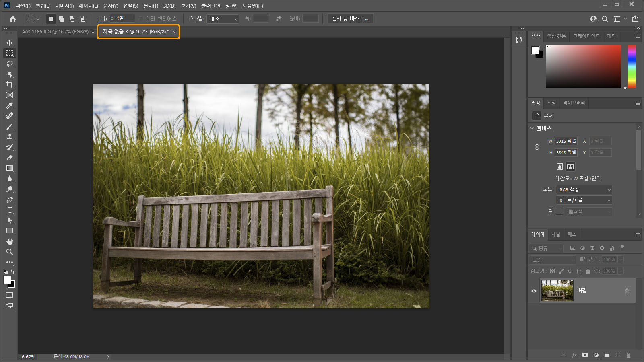
Task: Select the Gradient tool
Action: pyautogui.click(x=10, y=168)
